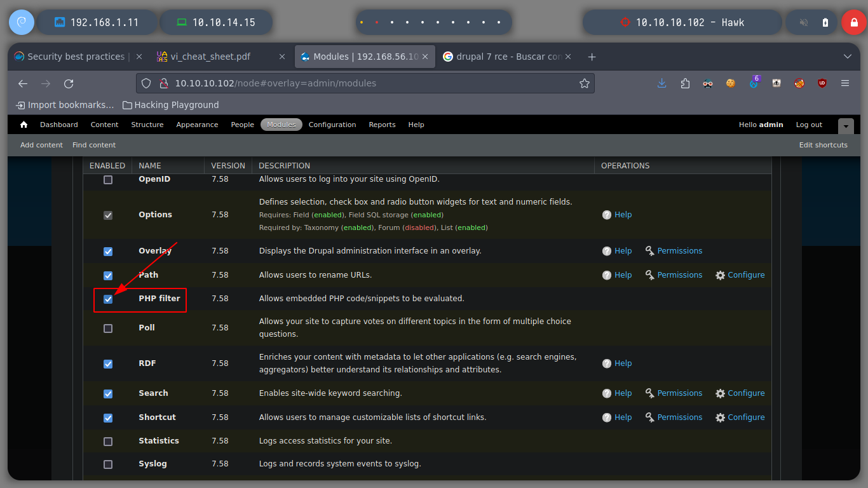Open the Structure admin menu

click(x=147, y=125)
